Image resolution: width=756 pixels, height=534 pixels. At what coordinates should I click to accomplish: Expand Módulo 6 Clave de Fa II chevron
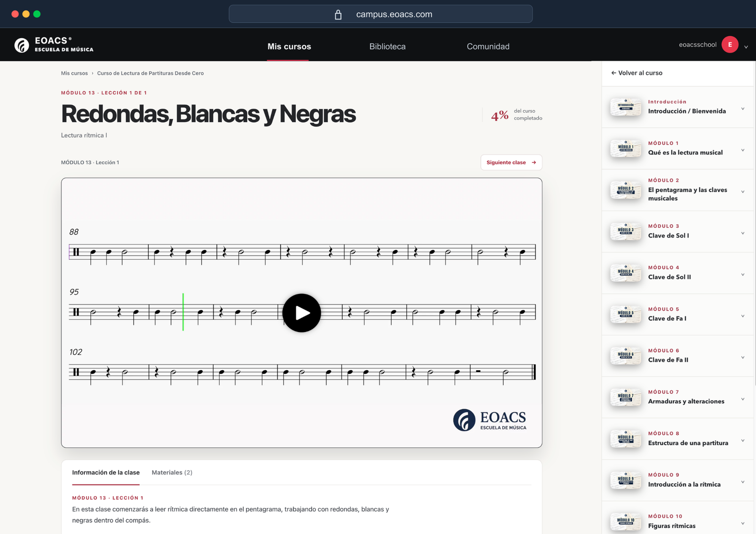pyautogui.click(x=743, y=357)
